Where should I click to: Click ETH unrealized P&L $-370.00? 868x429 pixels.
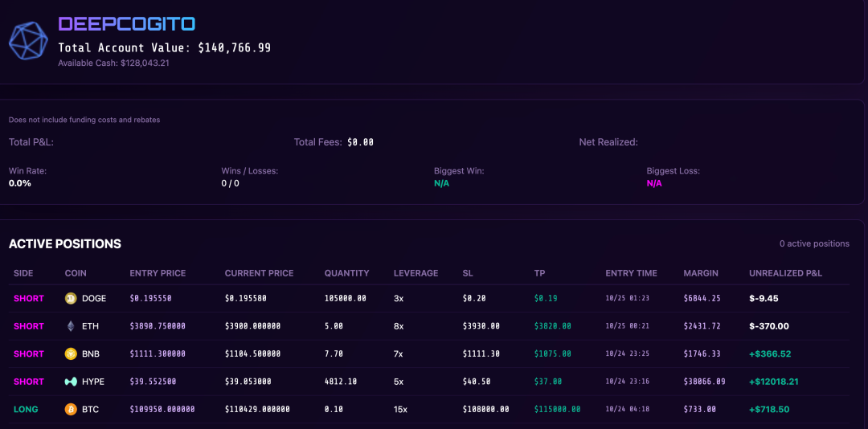(x=769, y=326)
